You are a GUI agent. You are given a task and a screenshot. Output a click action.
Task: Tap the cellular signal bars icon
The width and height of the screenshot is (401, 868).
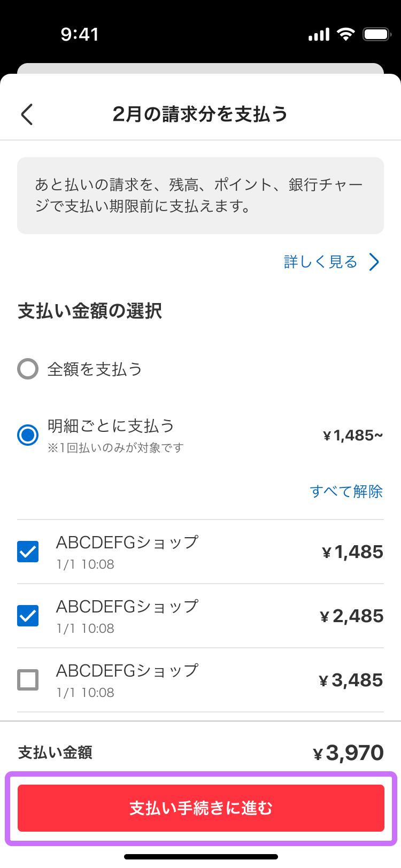(x=319, y=35)
